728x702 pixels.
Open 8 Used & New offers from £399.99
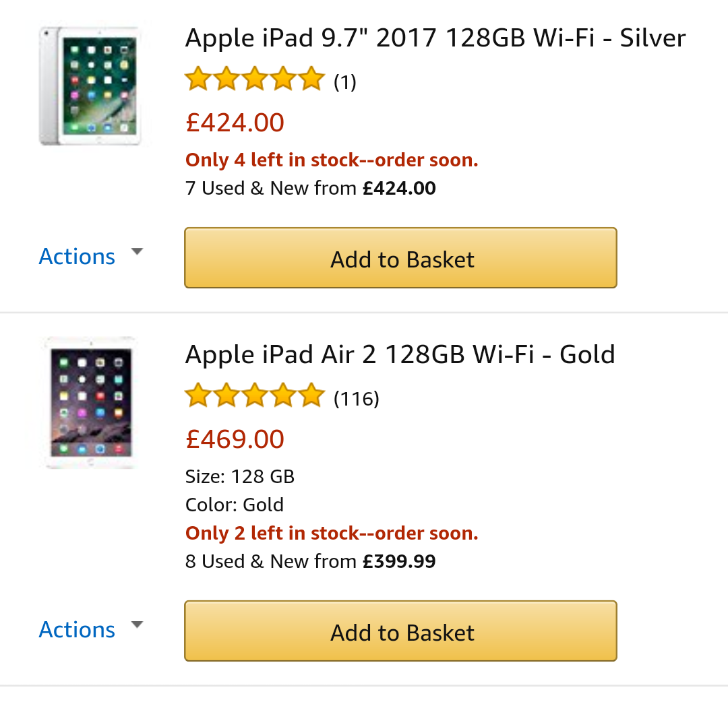pyautogui.click(x=310, y=561)
